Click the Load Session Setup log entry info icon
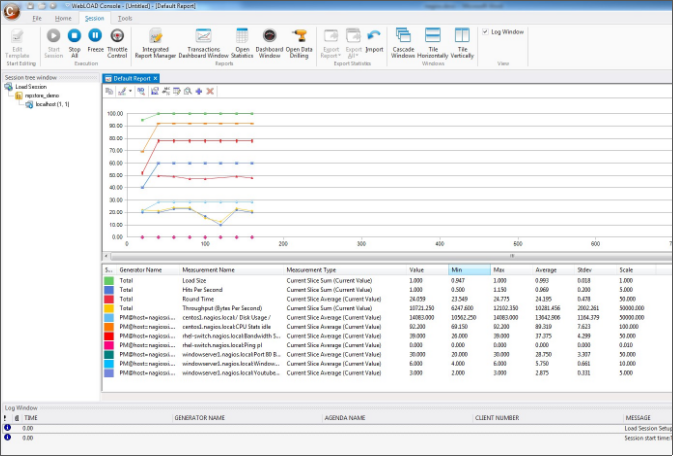 pyautogui.click(x=7, y=428)
